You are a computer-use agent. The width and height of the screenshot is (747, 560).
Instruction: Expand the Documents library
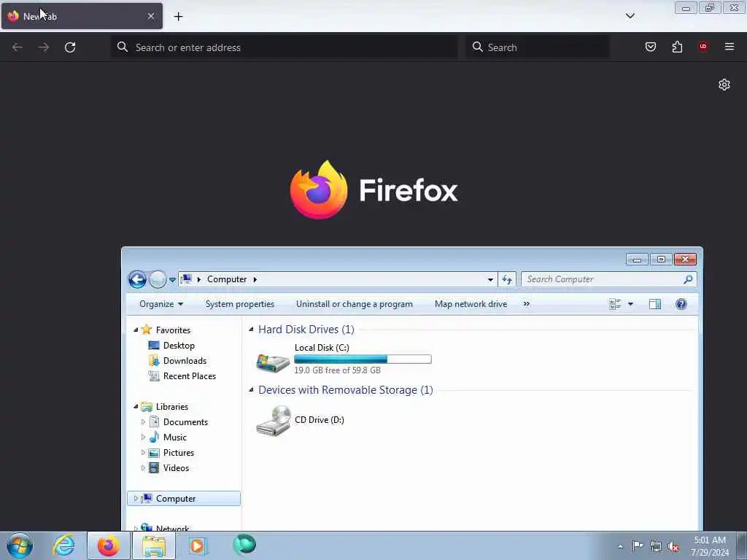143,422
